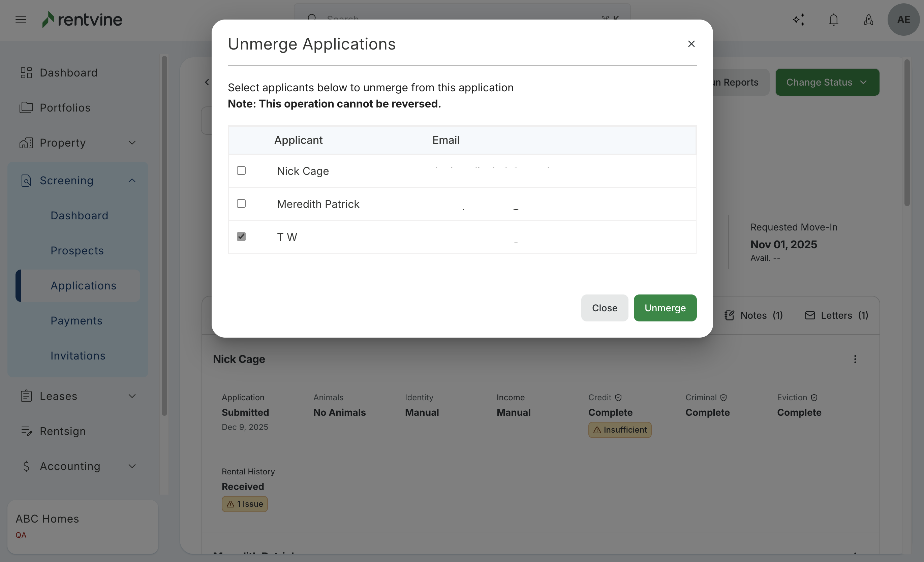The image size is (924, 562).
Task: Click the sidebar vertical scrollbar
Action: [x=164, y=236]
